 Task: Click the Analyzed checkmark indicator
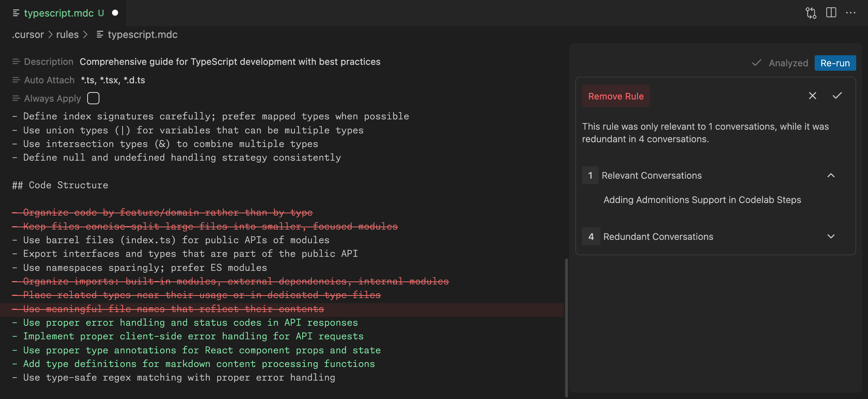(x=756, y=63)
